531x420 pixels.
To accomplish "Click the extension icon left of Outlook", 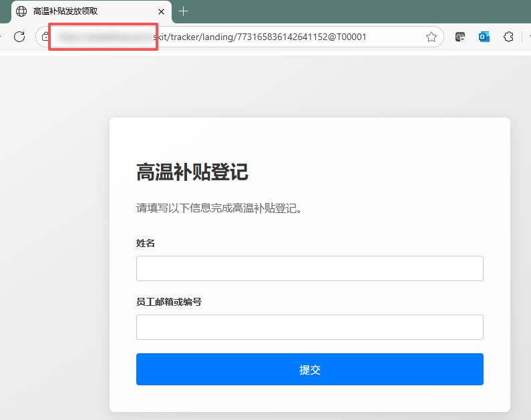I will (460, 37).
